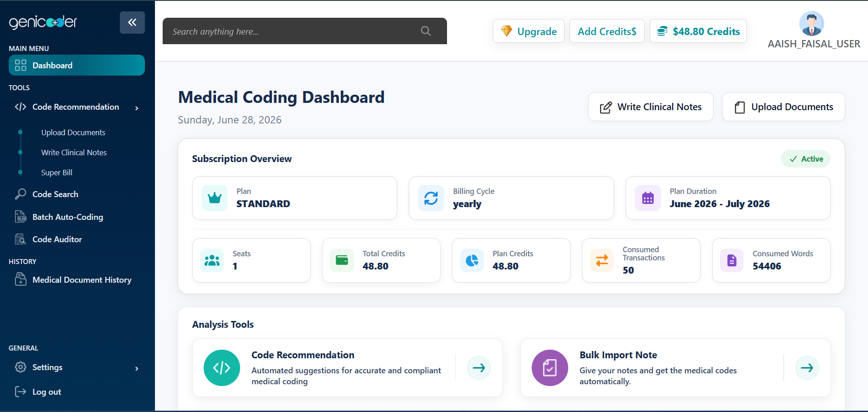The image size is (868, 412).
Task: Click the Add Credits$ button
Action: (607, 31)
